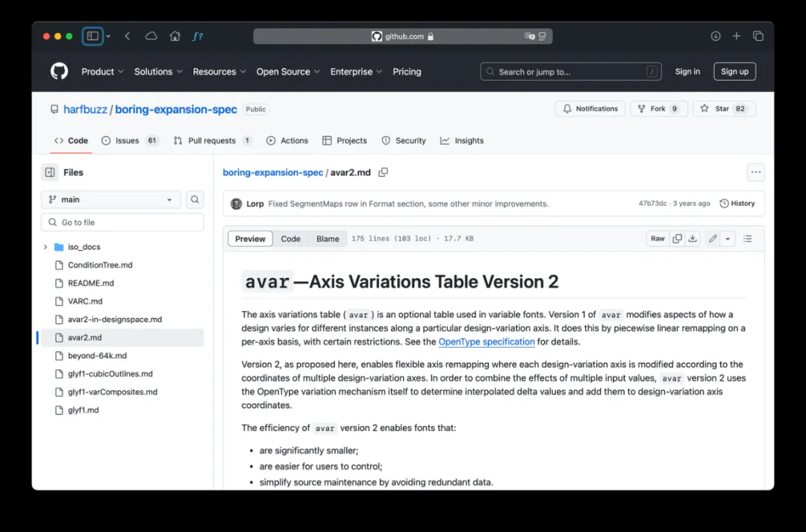Viewport: 806px width, 532px height.
Task: Click the Search or jump to field
Action: point(571,72)
